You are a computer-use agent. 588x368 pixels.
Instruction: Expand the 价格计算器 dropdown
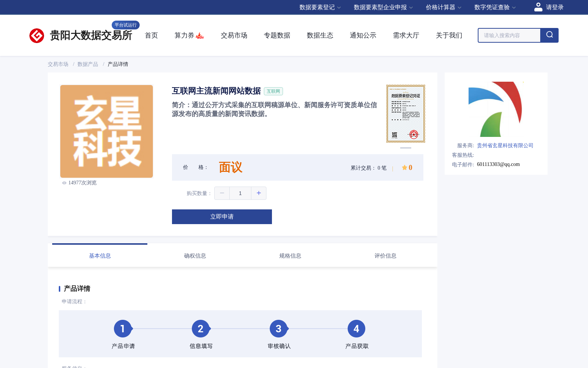(x=444, y=7)
